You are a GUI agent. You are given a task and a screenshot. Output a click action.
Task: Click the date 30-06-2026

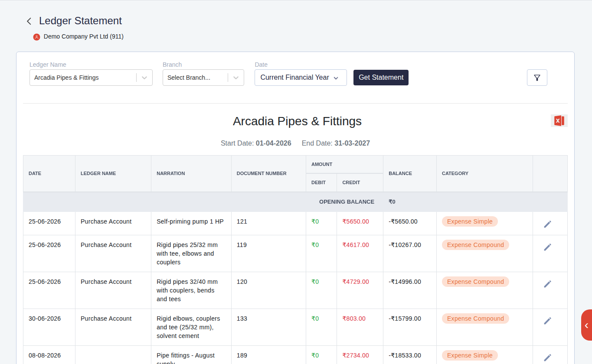pyautogui.click(x=45, y=318)
